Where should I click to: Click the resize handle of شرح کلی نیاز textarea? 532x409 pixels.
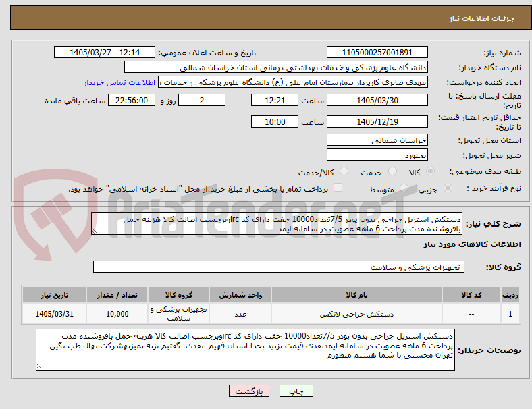pyautogui.click(x=95, y=231)
